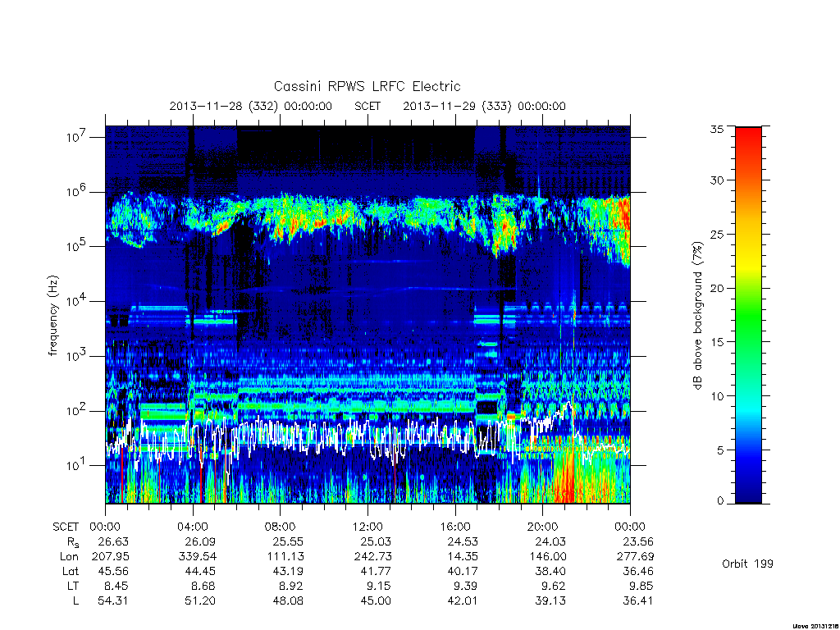
Task: Select start timestamp "2013-11-28 (332) 00:00:00"
Action: click(251, 106)
